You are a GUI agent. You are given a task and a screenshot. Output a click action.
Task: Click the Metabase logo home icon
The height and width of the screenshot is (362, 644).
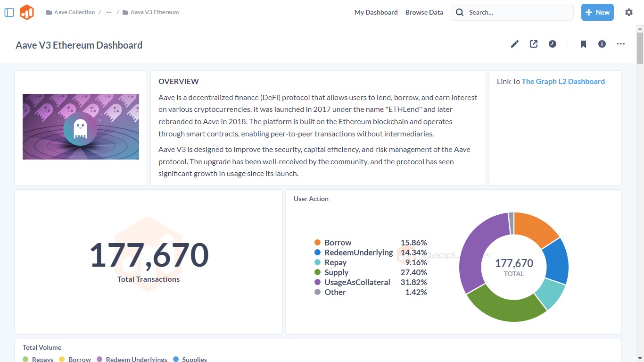27,12
